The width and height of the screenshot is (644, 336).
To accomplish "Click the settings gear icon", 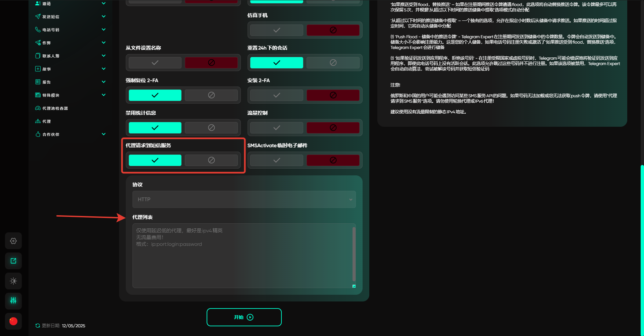I will point(13,241).
